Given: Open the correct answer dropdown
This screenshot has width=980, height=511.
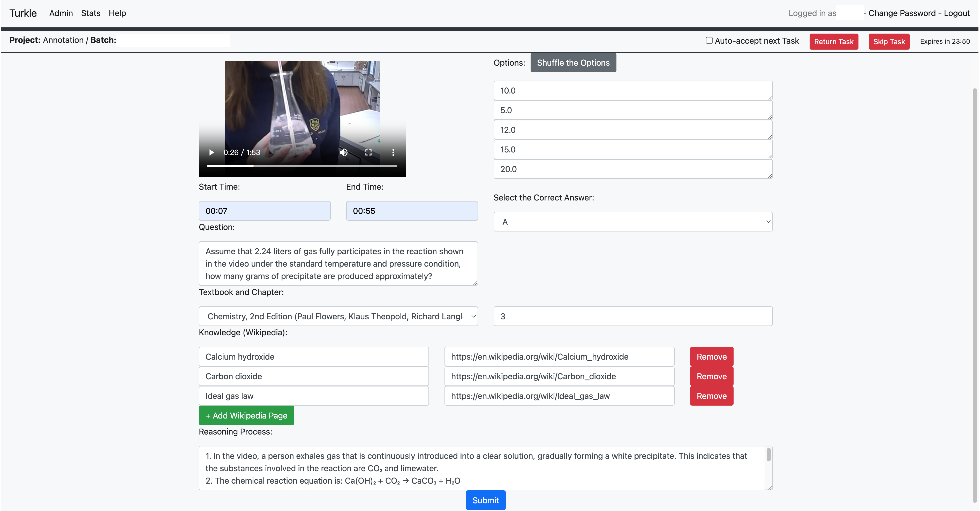Looking at the screenshot, I should 633,222.
